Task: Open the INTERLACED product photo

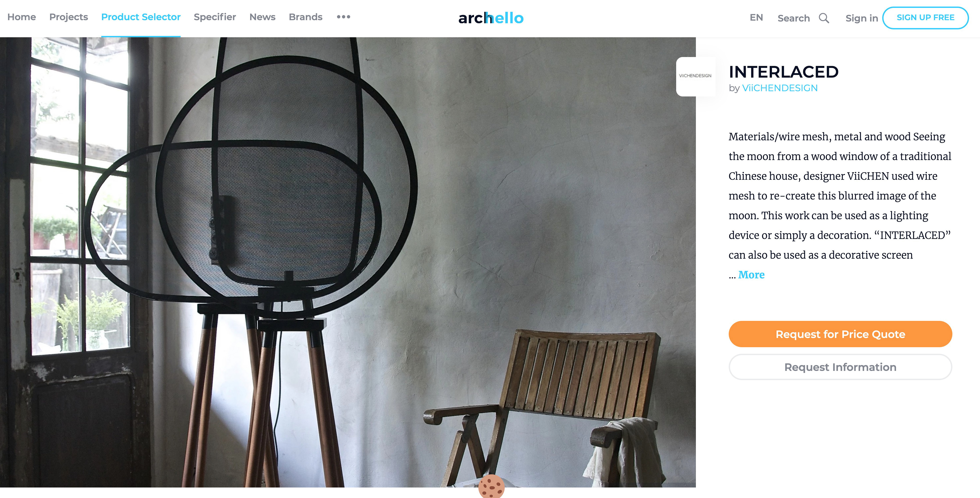Action: coord(348,262)
